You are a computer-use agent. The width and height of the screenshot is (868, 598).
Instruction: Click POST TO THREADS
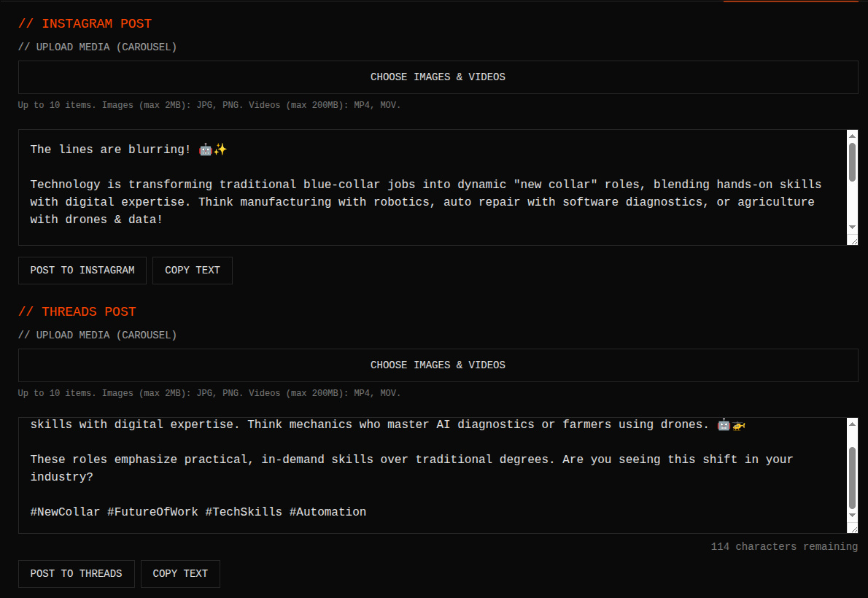click(x=76, y=573)
